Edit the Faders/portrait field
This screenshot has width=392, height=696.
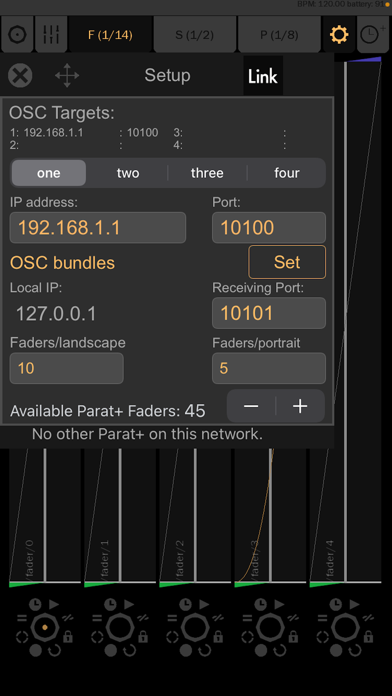[x=269, y=368]
